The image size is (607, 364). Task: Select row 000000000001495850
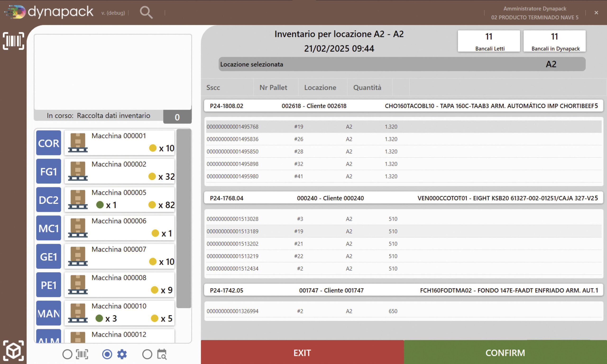tap(404, 151)
